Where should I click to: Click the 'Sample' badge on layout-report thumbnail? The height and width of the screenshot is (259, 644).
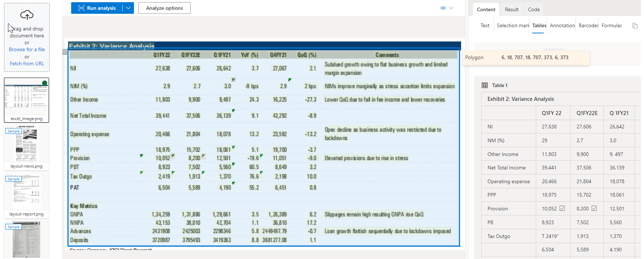[13, 179]
